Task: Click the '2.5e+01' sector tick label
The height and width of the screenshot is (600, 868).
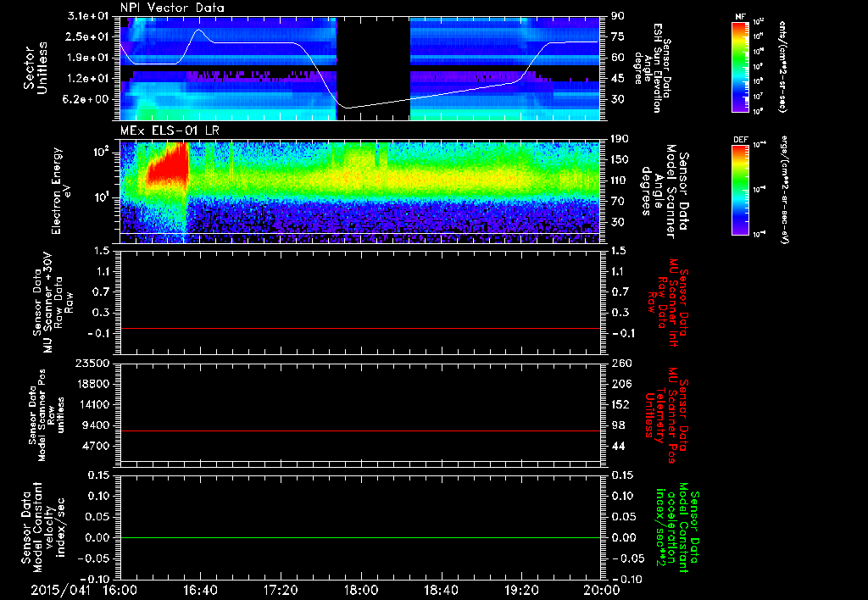Action: [x=88, y=36]
